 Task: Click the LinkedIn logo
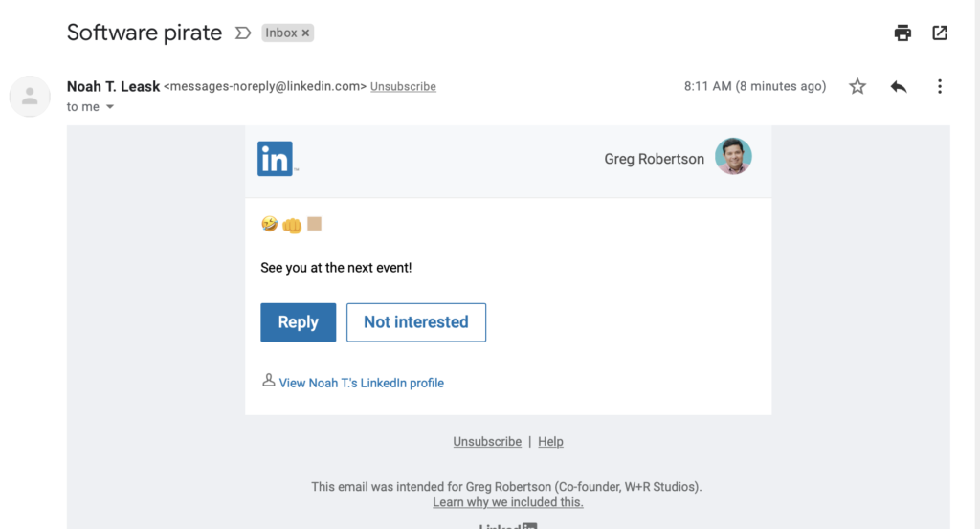(275, 159)
